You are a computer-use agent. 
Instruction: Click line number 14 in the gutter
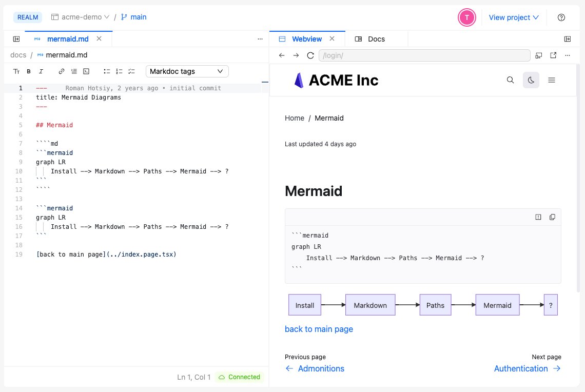click(x=18, y=208)
